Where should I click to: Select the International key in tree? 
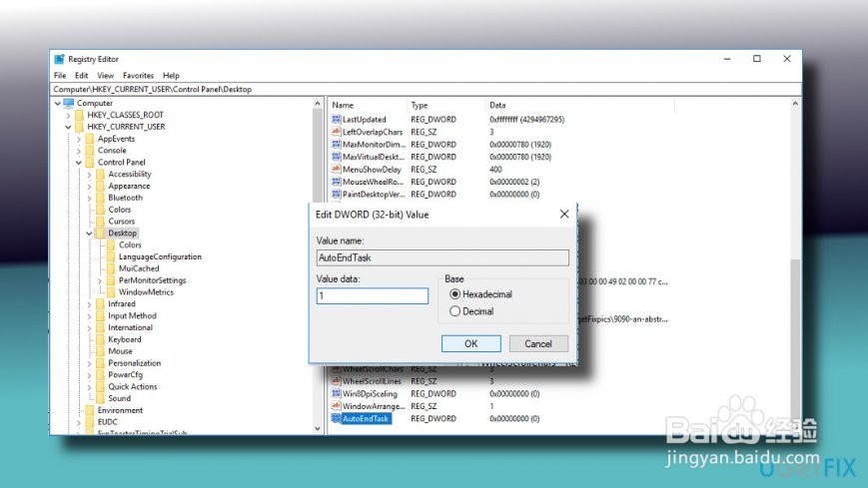(131, 327)
